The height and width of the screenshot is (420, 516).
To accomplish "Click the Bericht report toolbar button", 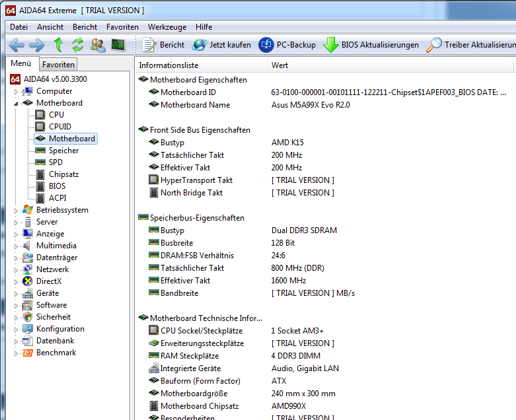I will (x=163, y=45).
